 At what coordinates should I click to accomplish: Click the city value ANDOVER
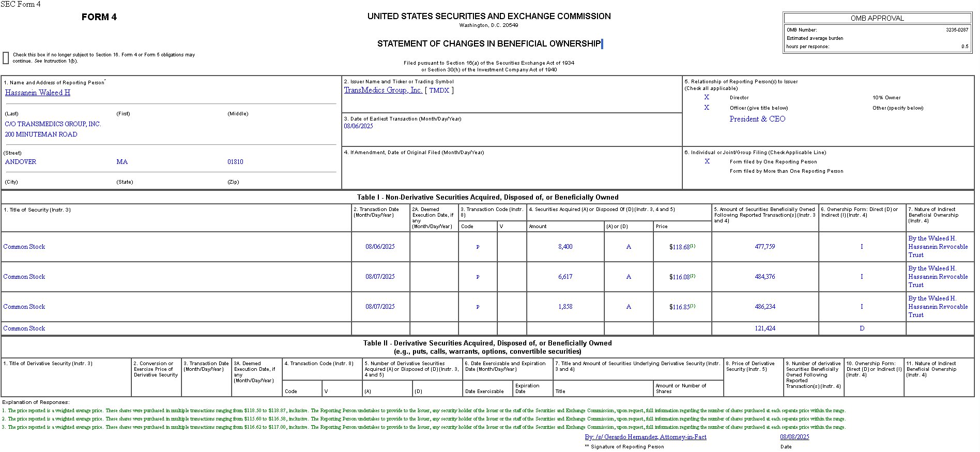point(21,162)
